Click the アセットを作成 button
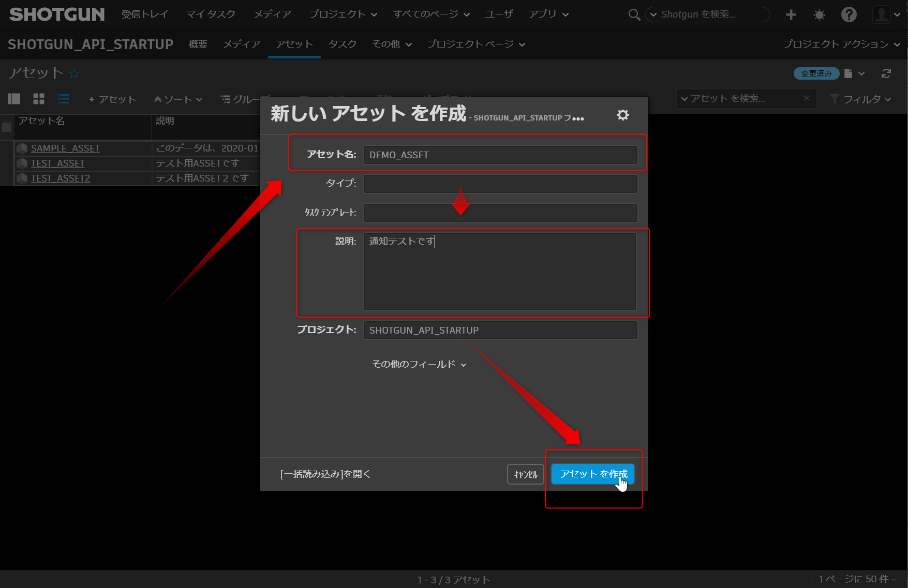908x588 pixels. [593, 474]
